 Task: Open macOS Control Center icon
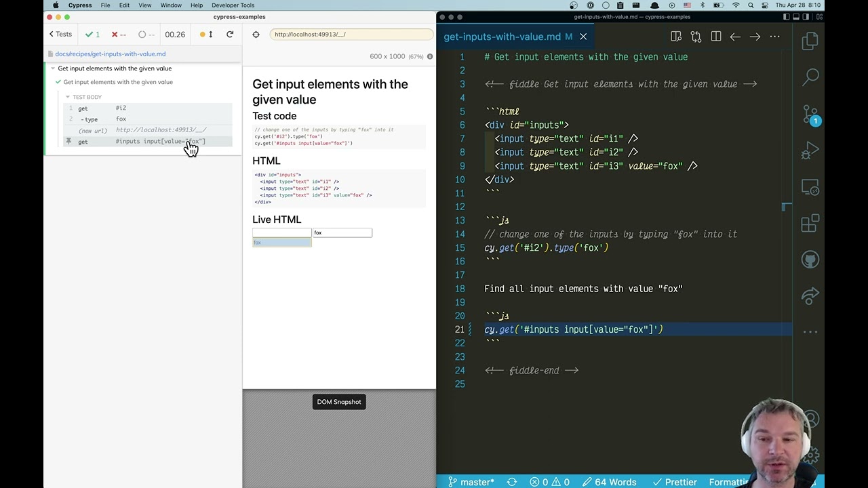point(766,5)
